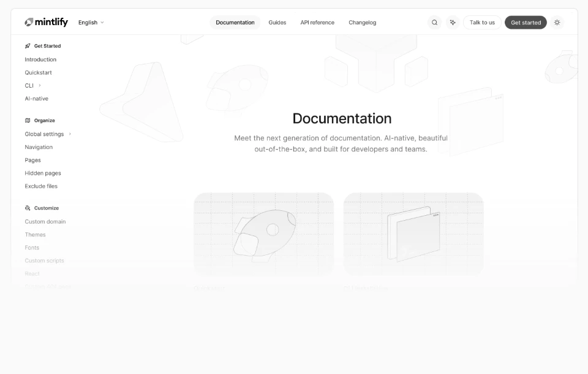
Task: Open the Navigation sidebar link
Action: tap(39, 147)
